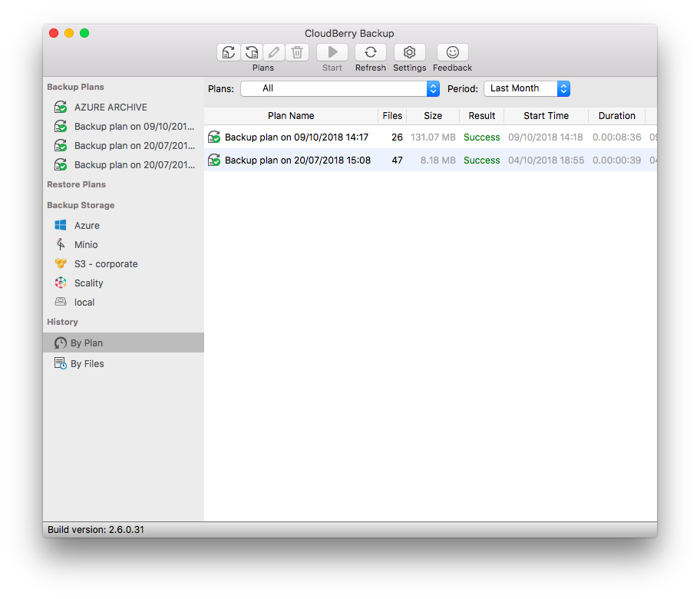
Task: Click the Feedback smiley icon
Action: [x=452, y=51]
